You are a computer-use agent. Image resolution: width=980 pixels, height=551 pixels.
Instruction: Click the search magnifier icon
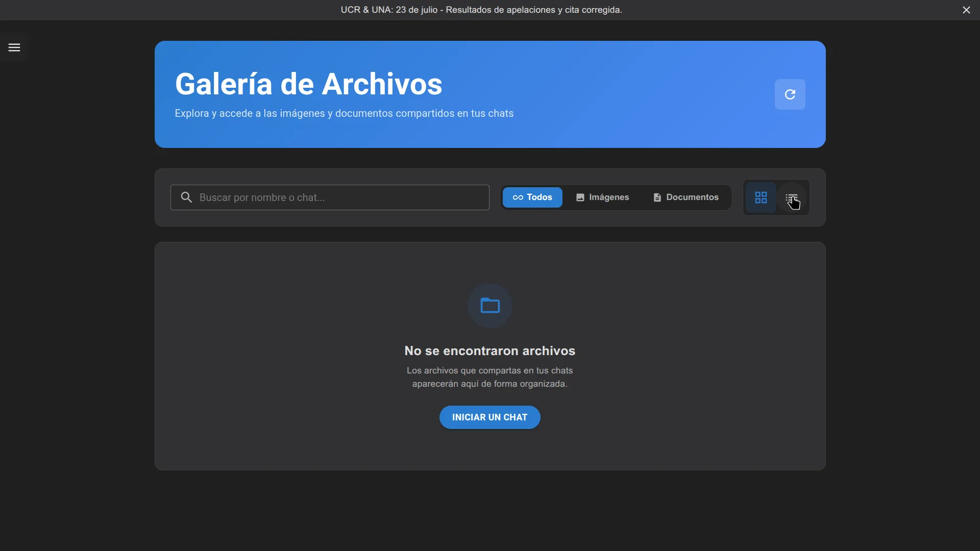(187, 197)
